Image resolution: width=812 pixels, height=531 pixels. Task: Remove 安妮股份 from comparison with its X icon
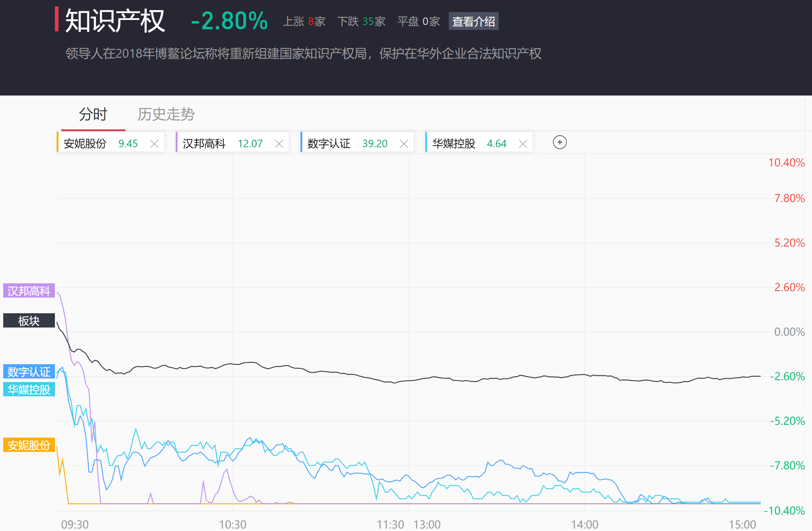(154, 144)
